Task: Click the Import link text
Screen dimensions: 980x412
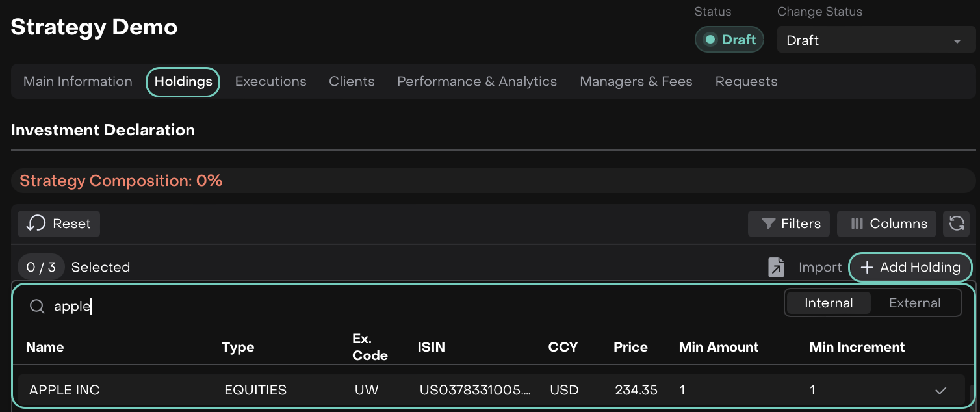Action: point(819,267)
